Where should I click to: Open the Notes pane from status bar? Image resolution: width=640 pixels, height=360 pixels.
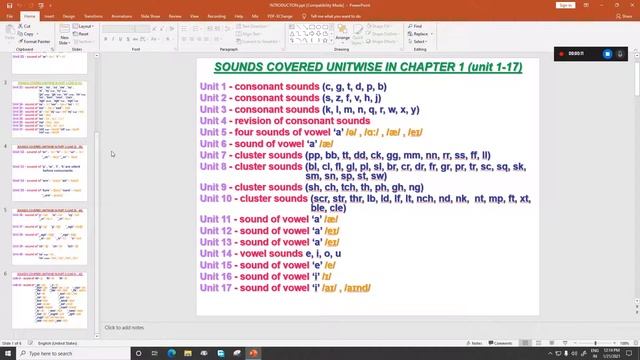coord(474,343)
